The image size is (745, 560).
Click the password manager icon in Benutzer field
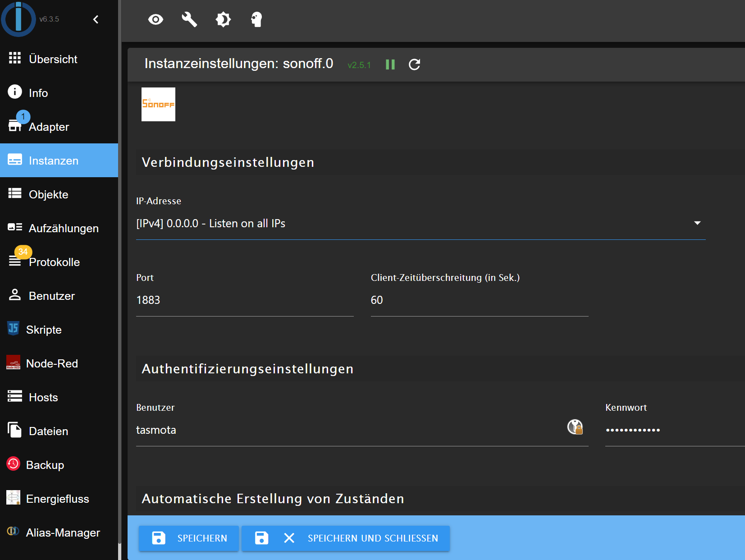[575, 427]
